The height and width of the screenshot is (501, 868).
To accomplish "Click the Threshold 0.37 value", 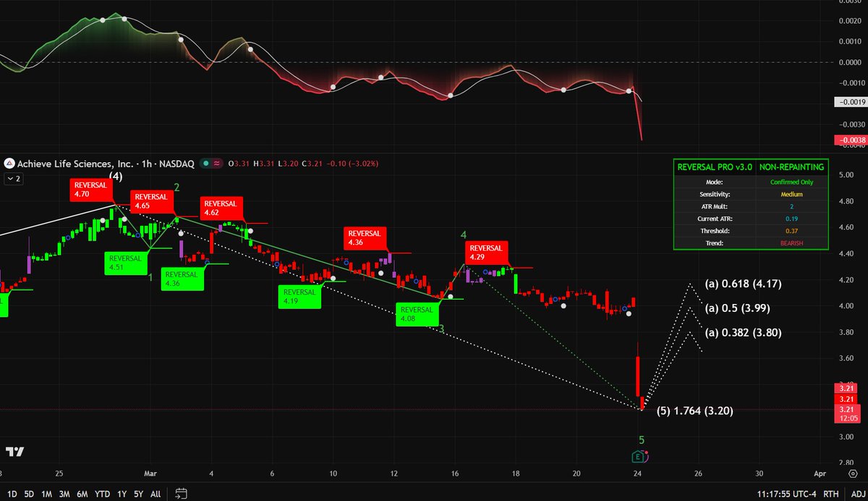I will pos(791,231).
